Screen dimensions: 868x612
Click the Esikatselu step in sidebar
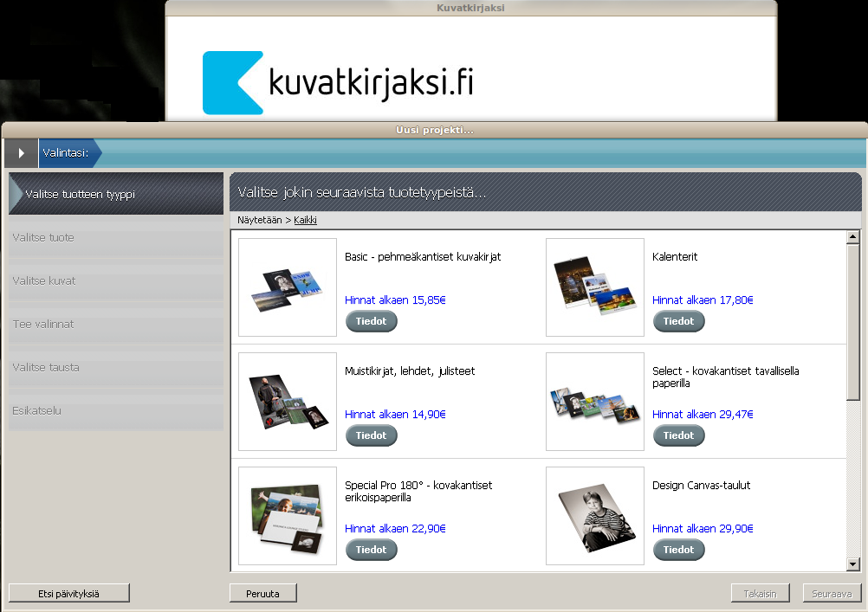pos(116,411)
